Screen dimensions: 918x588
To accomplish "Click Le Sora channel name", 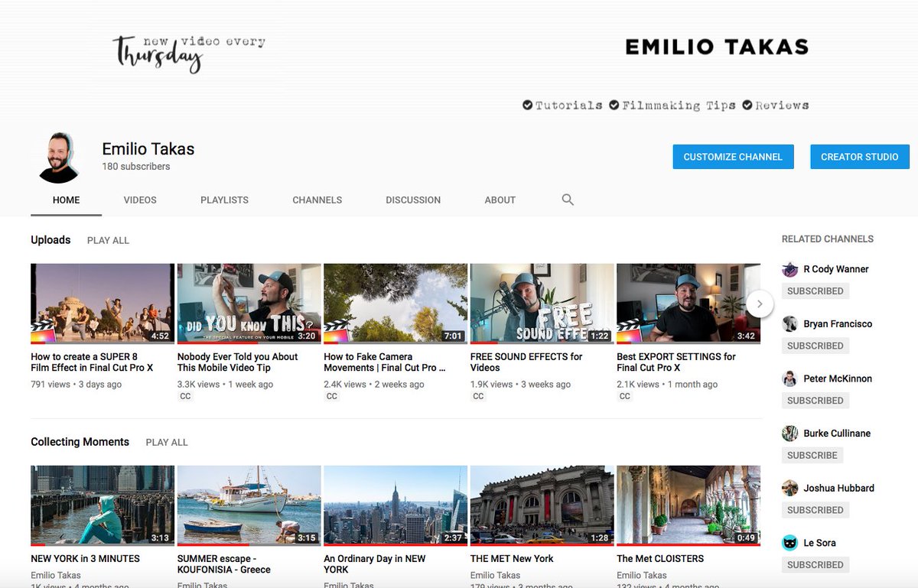I will pyautogui.click(x=819, y=543).
